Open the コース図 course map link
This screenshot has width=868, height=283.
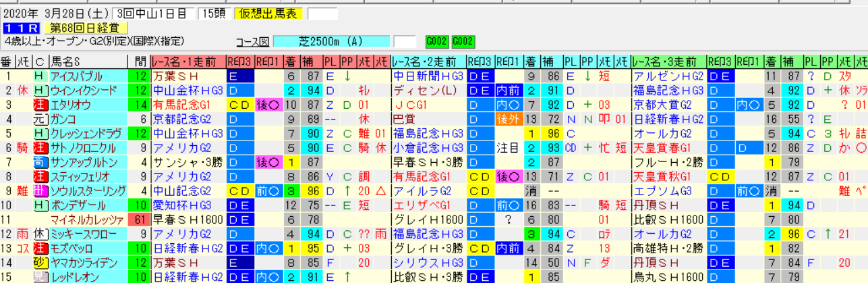(x=253, y=42)
